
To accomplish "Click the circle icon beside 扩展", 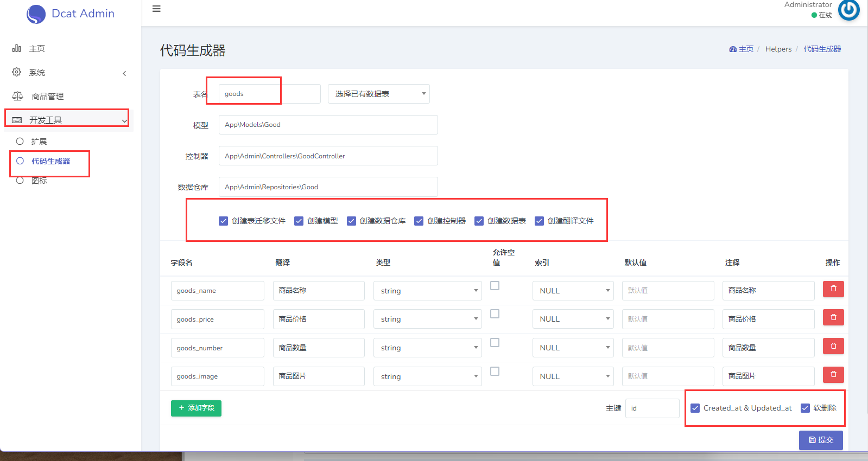I will [x=20, y=141].
